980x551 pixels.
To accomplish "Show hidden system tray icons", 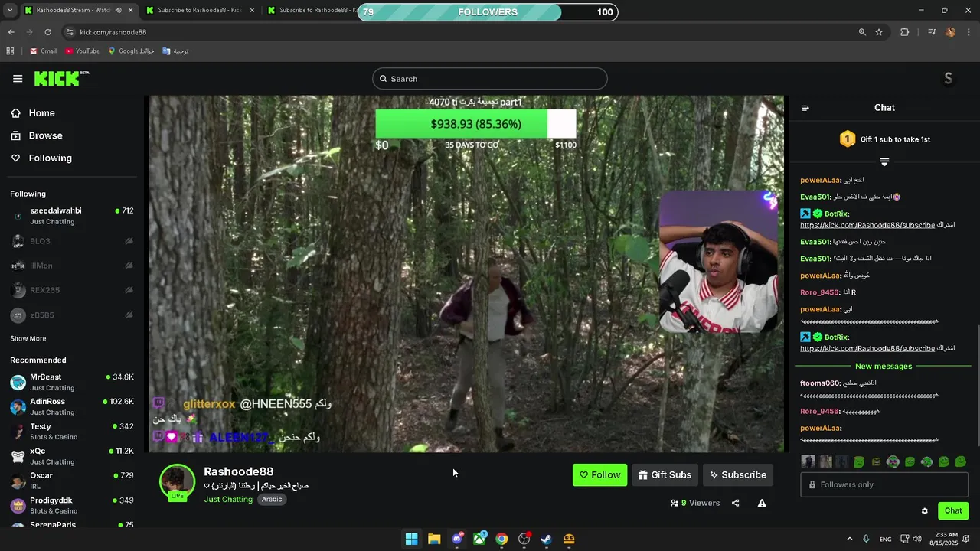I will [x=850, y=539].
